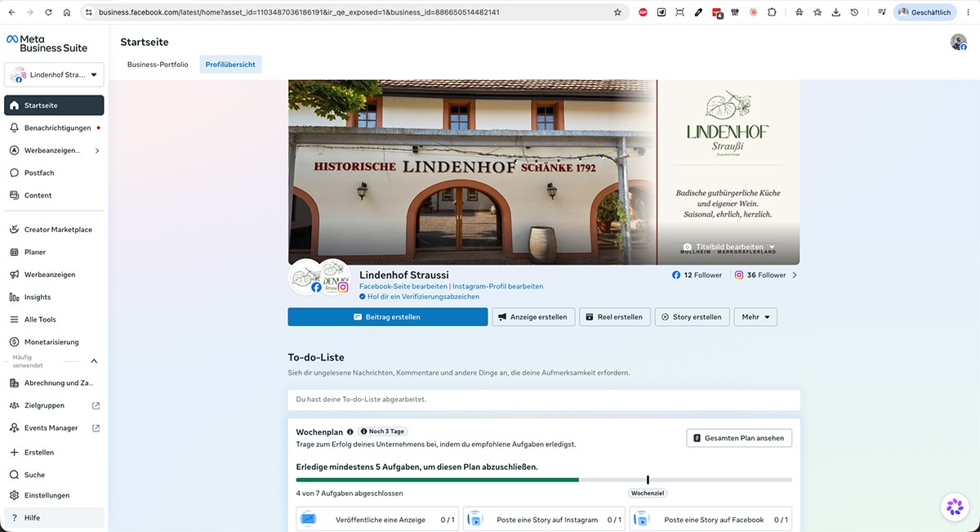Click the profile avatar at top right
The image size is (980, 532).
958,42
